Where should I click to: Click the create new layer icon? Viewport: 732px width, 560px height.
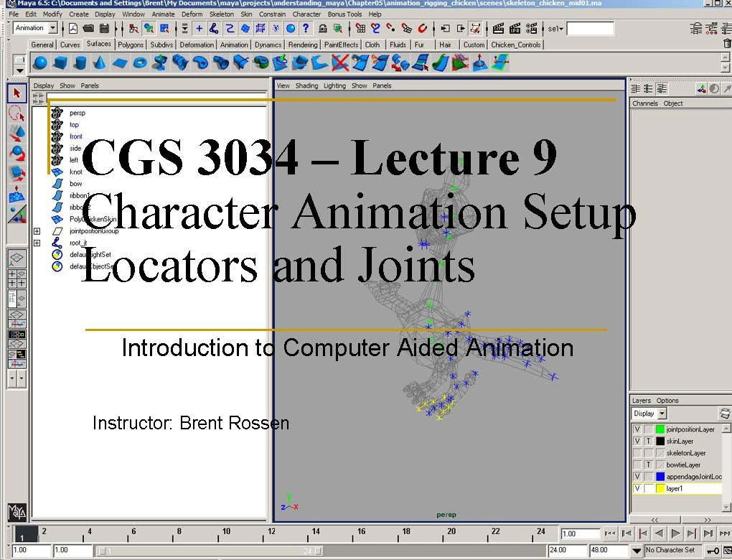(x=725, y=414)
